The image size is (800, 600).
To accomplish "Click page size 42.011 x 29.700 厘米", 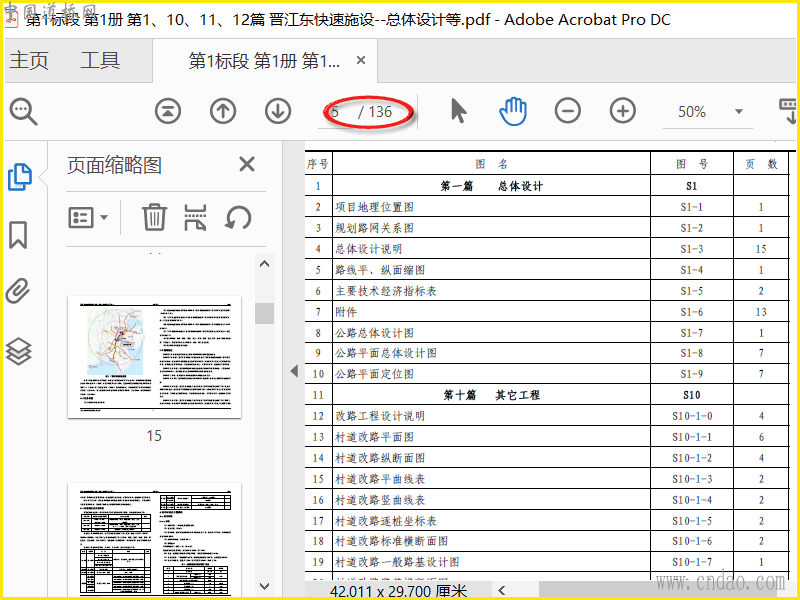I will (x=398, y=591).
